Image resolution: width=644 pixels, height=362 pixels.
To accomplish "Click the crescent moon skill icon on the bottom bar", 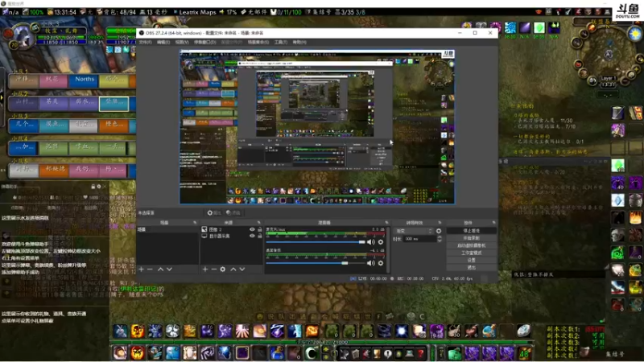I will (311, 353).
